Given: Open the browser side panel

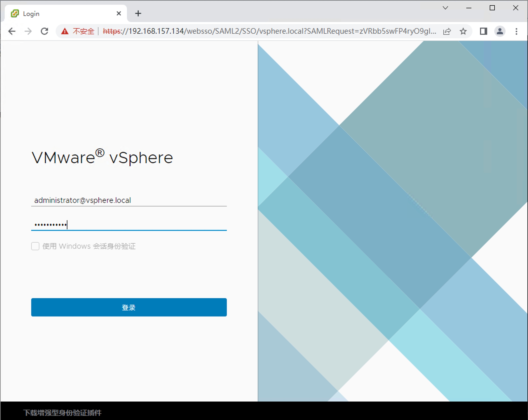Looking at the screenshot, I should [x=483, y=31].
